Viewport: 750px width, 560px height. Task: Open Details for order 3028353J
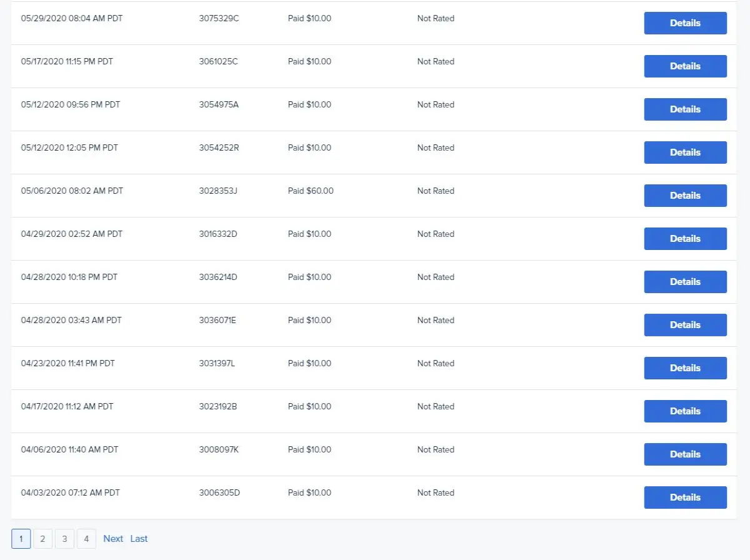[685, 196]
